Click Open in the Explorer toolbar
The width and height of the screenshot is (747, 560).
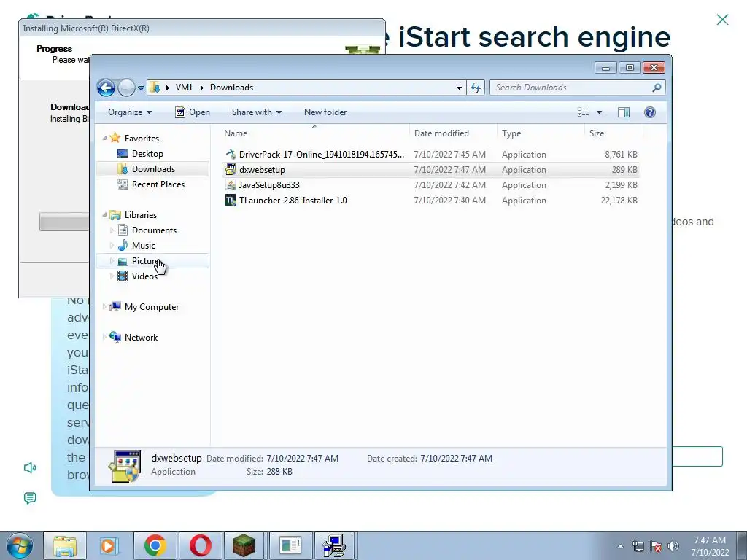(193, 112)
